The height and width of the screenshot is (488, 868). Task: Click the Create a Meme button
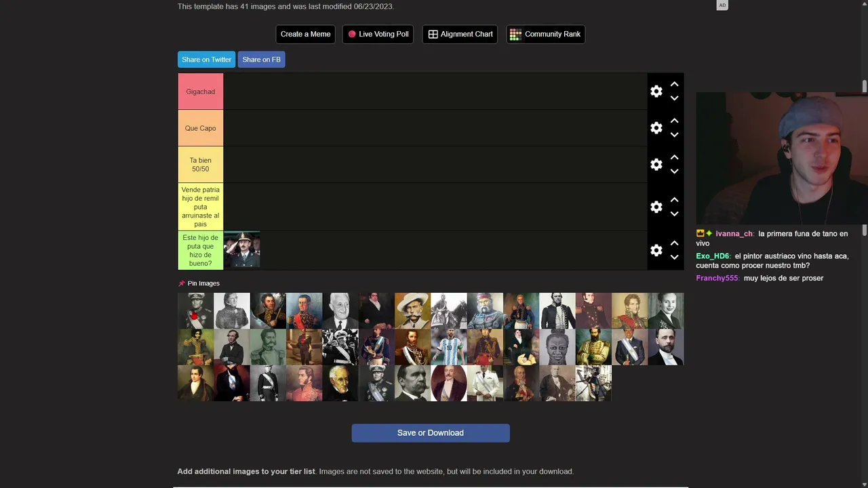point(305,34)
